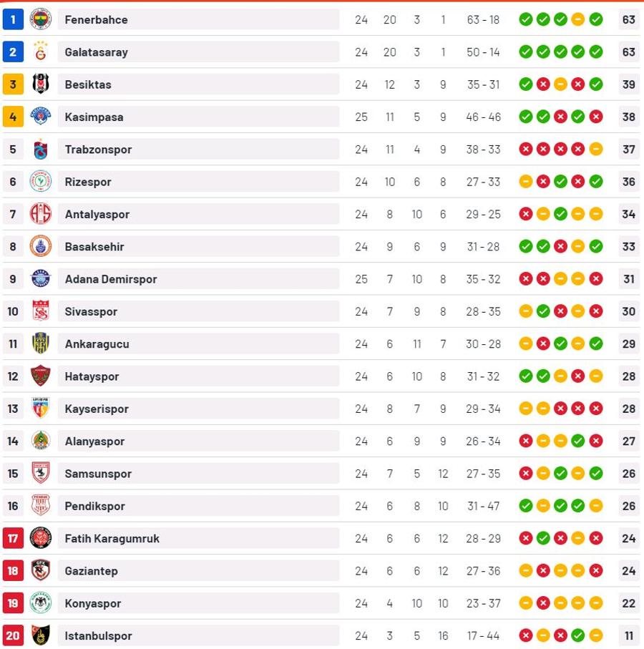Select the Ankaragucu team logo

click(41, 343)
